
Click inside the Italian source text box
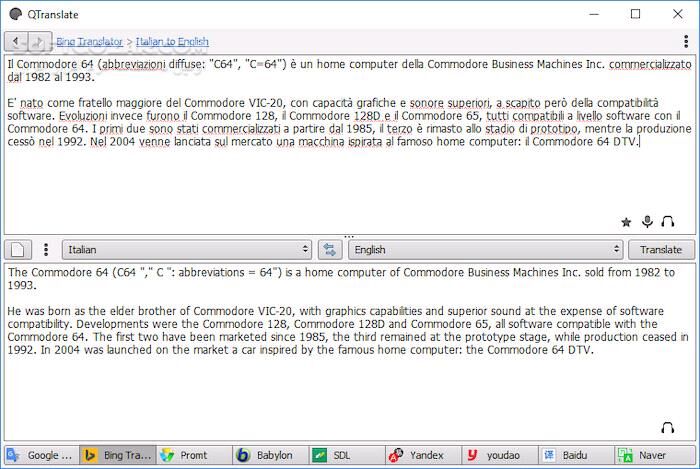click(350, 180)
